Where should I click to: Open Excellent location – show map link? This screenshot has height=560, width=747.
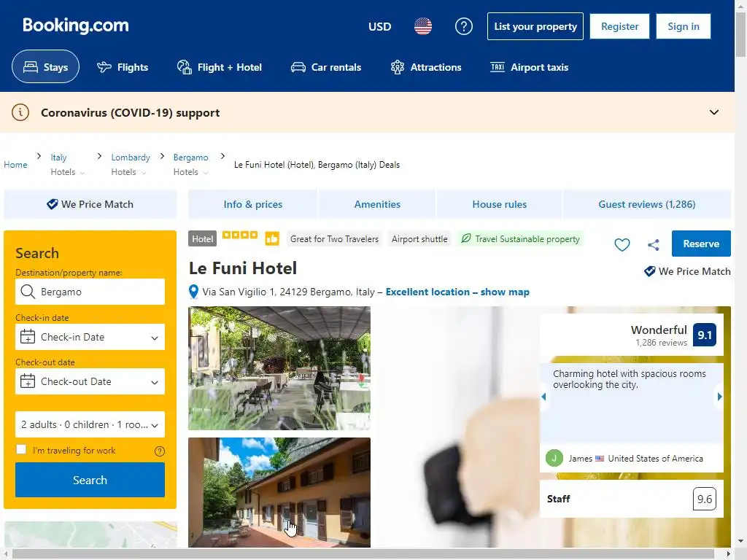click(457, 292)
